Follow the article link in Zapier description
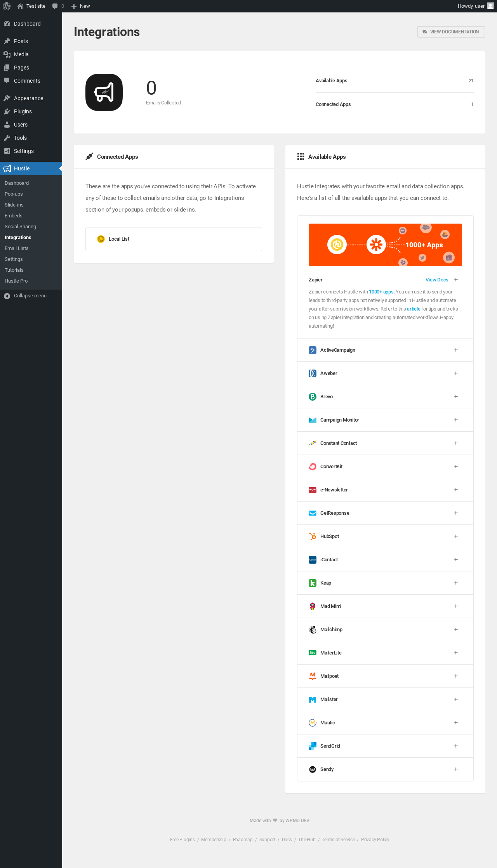Screen dimensions: 497x868 tap(414, 309)
